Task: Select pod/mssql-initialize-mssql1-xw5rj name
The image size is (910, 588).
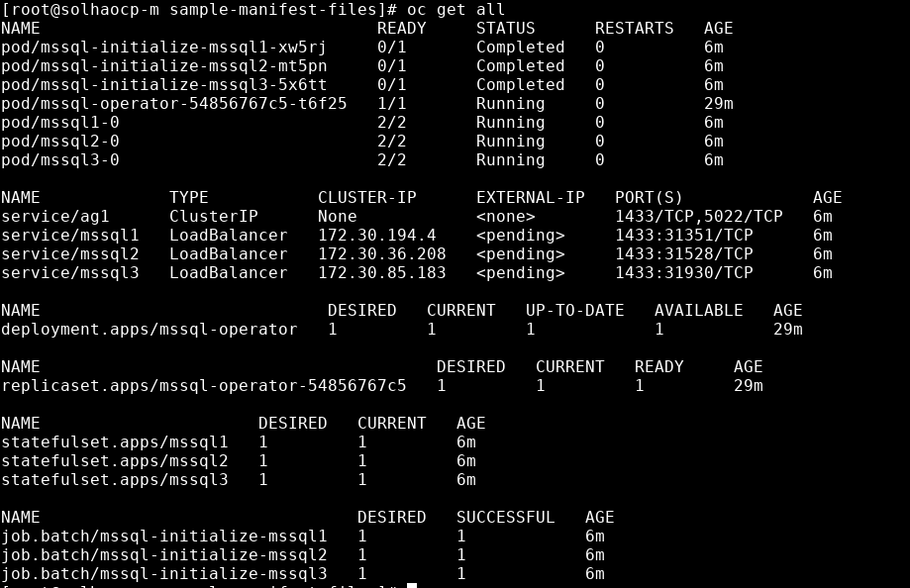Action: 163,48
